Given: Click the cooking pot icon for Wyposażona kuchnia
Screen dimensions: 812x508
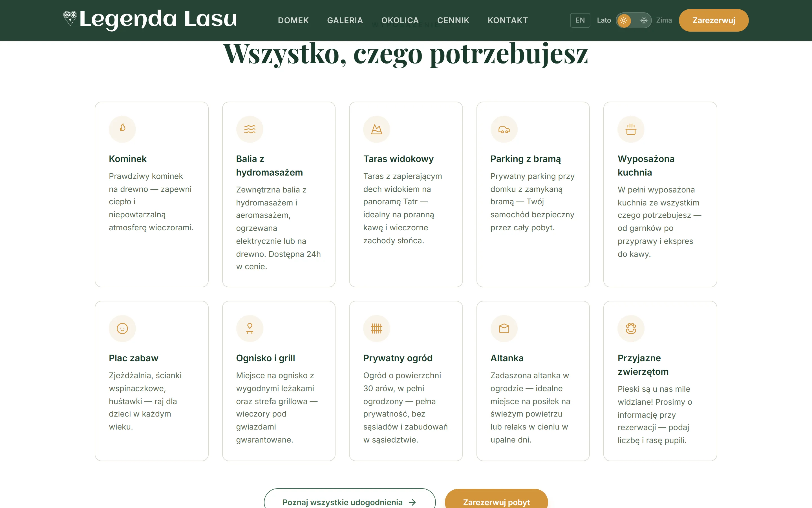Looking at the screenshot, I should point(631,129).
